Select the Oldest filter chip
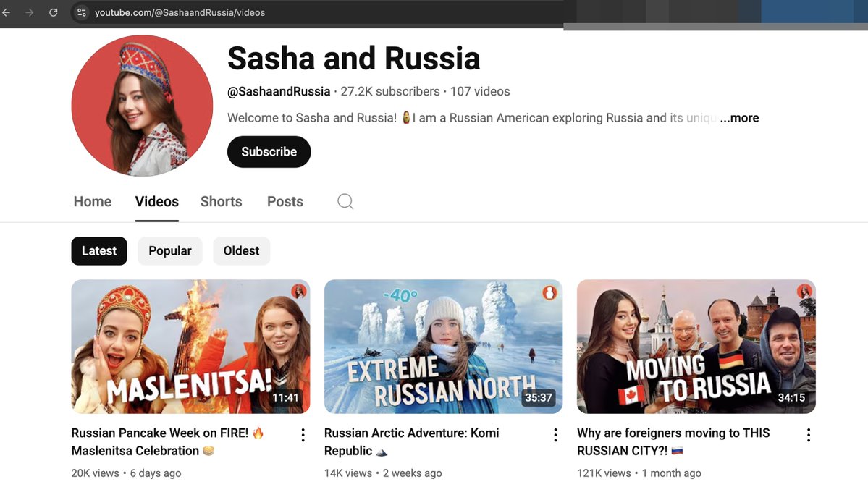Image resolution: width=868 pixels, height=487 pixels. click(x=241, y=251)
